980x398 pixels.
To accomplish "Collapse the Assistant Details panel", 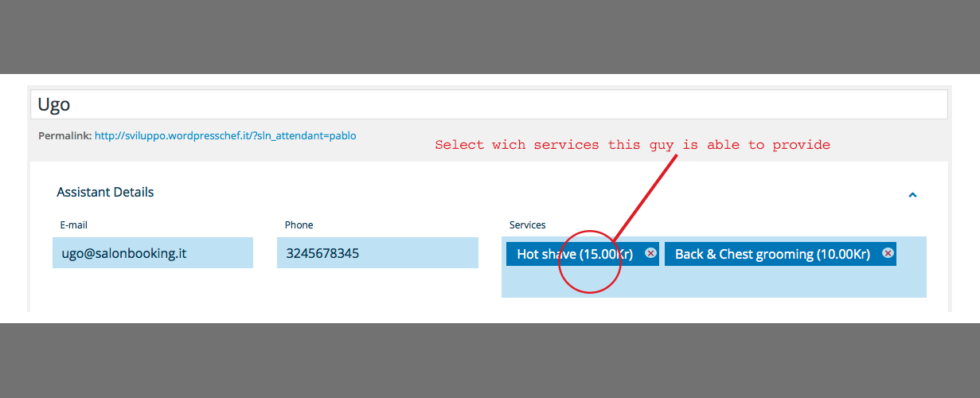I will click(912, 194).
